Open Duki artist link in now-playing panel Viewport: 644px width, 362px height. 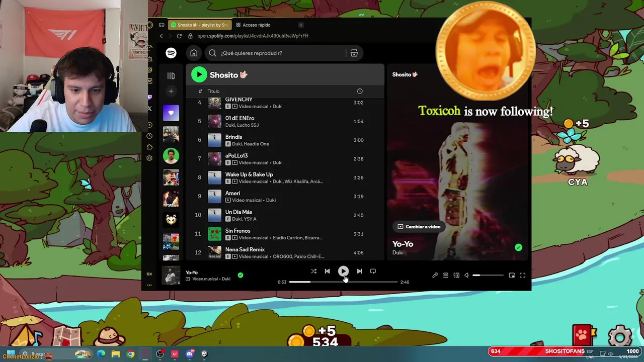point(398,252)
